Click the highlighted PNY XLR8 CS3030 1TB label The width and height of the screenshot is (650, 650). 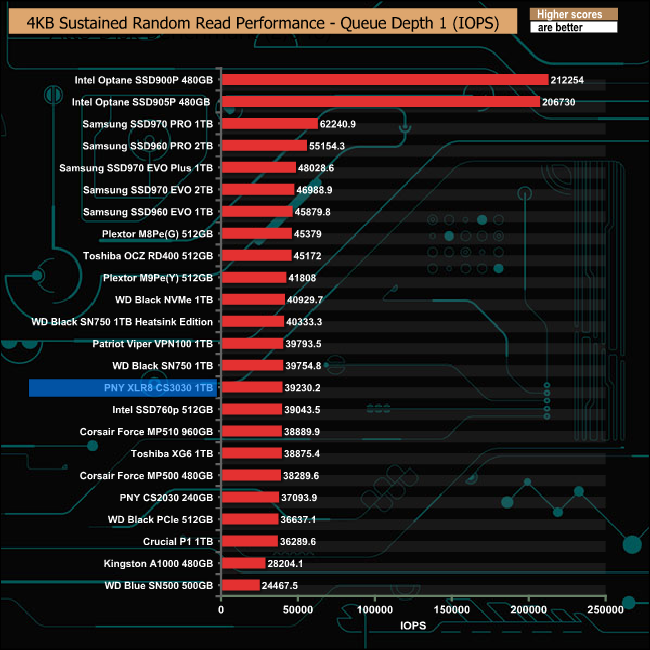158,388
